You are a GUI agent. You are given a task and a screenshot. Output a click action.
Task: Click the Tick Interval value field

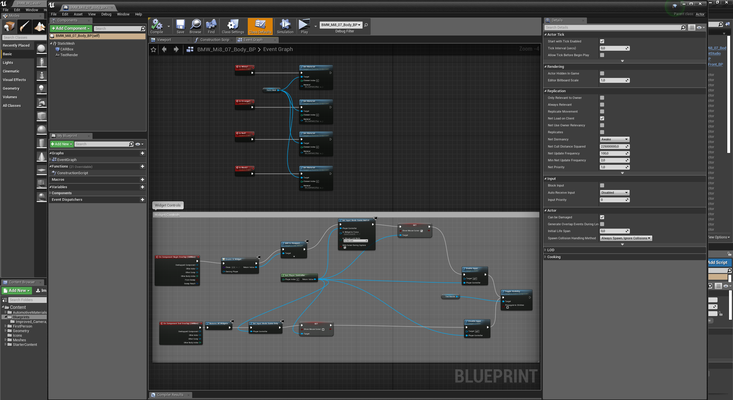[x=610, y=47]
